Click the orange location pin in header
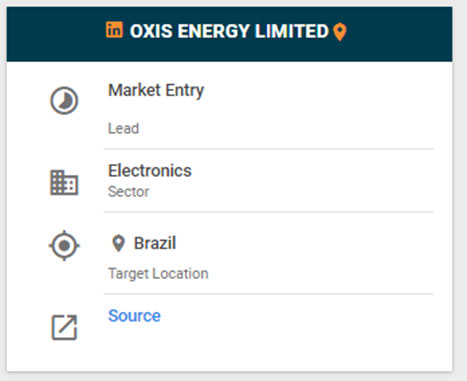 coord(340,32)
